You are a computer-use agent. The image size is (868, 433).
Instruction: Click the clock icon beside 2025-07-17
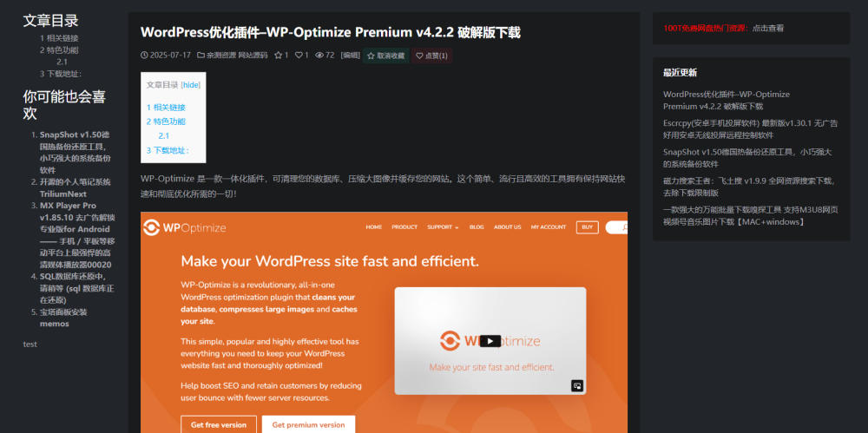[x=144, y=56]
